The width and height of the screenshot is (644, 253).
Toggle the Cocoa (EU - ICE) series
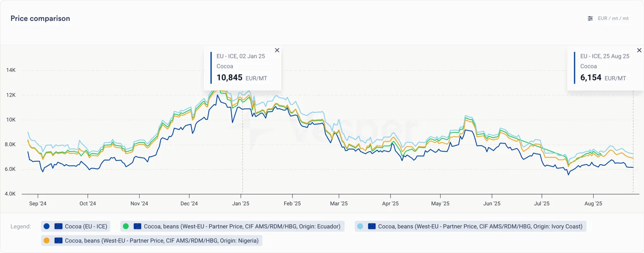(76, 226)
